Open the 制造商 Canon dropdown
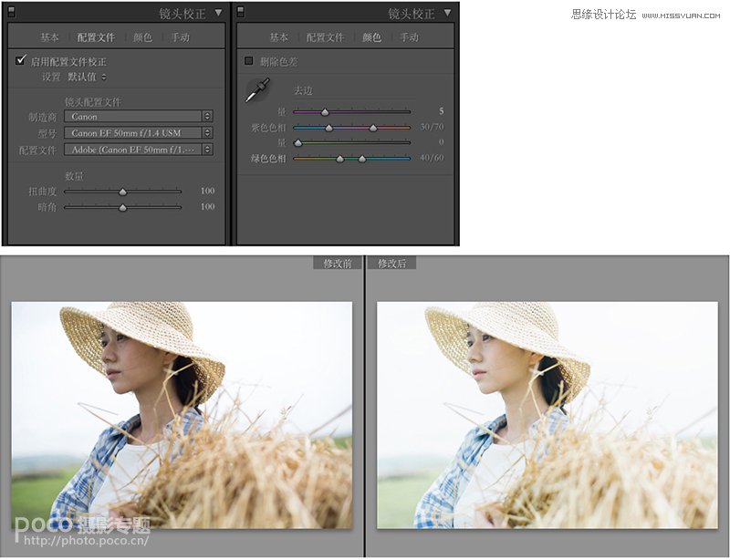 (138, 117)
